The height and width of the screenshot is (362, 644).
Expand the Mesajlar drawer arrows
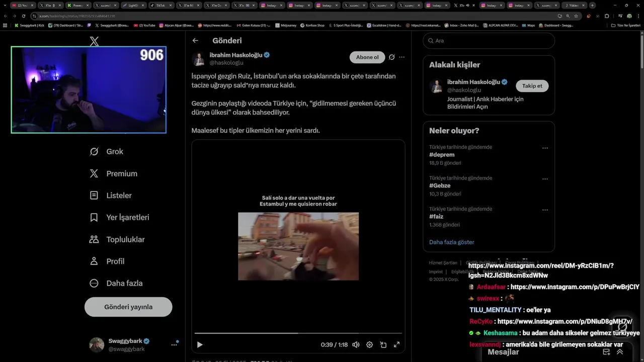(620, 352)
